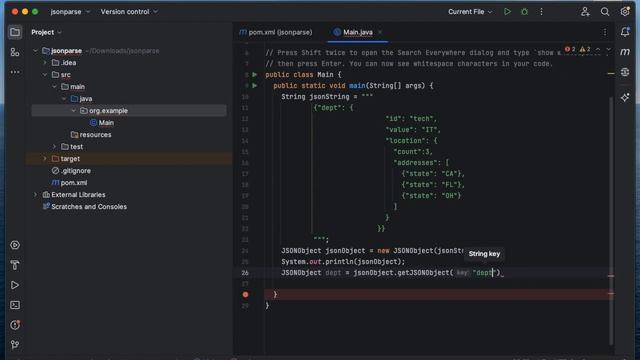Close the Main.java tab
The width and height of the screenshot is (640, 360).
point(380,32)
